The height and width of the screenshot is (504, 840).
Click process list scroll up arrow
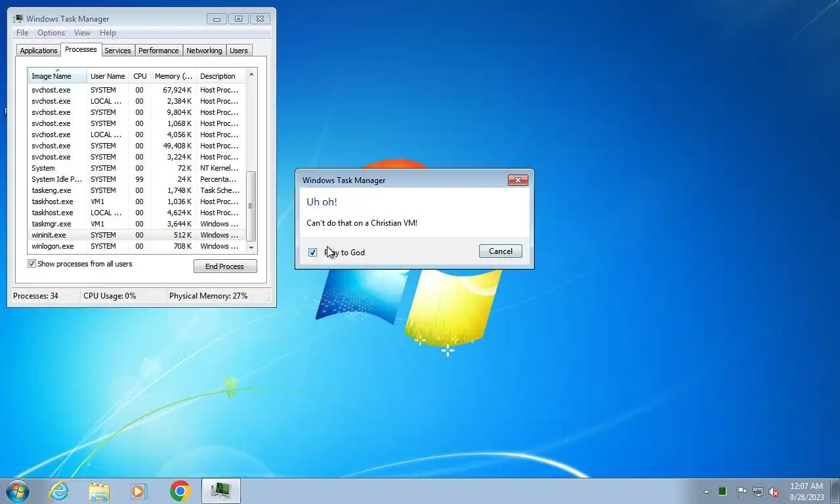click(x=251, y=74)
